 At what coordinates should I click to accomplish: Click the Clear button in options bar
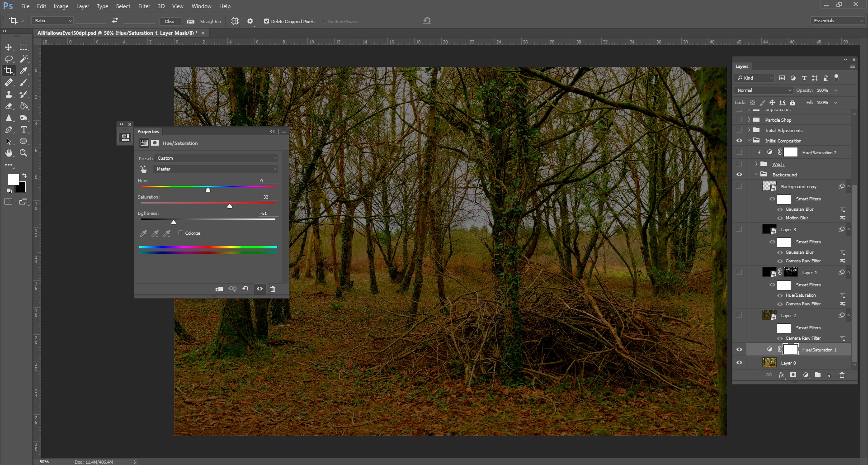tap(170, 21)
